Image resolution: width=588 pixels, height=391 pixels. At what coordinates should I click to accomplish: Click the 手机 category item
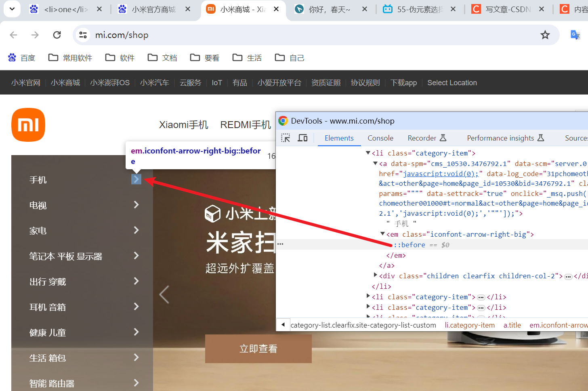tap(38, 180)
